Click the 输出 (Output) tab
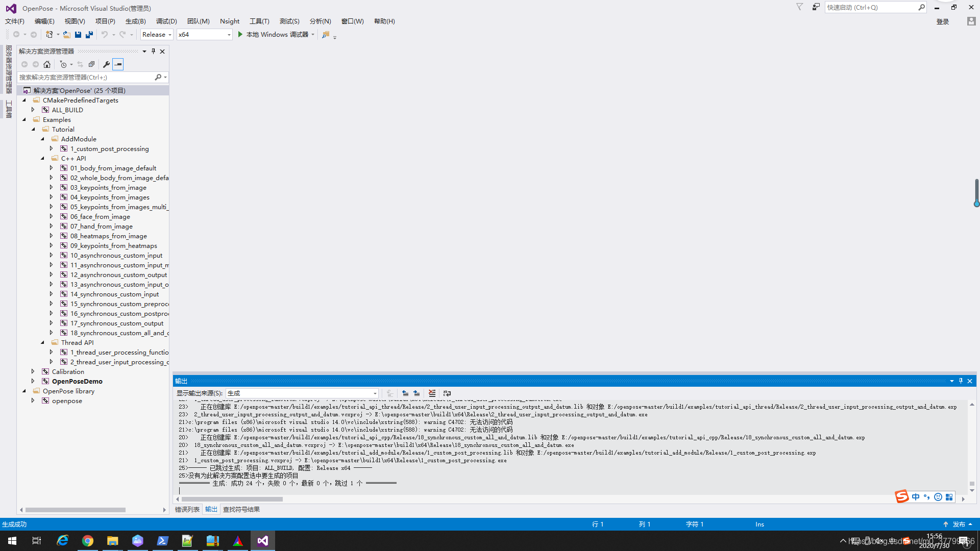 point(211,509)
